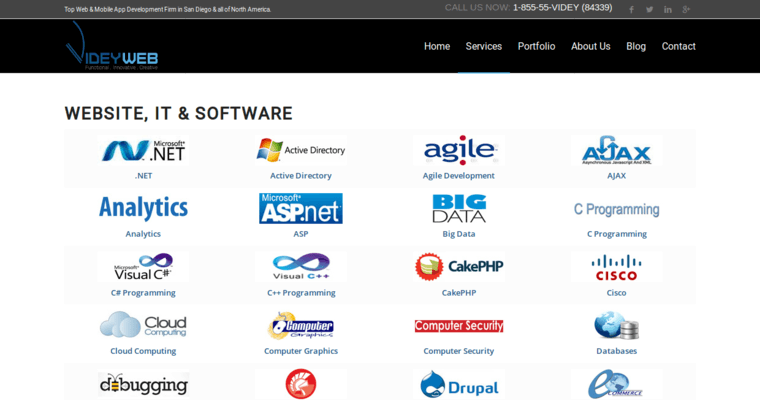Click the VideyWeb logo
760x400 pixels.
pyautogui.click(x=112, y=46)
